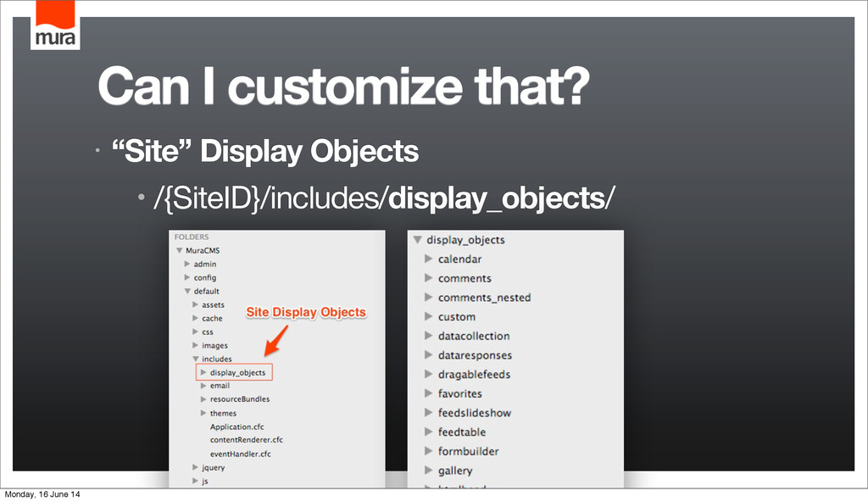Collapse the MuraCMS root folder triangle

(x=180, y=250)
